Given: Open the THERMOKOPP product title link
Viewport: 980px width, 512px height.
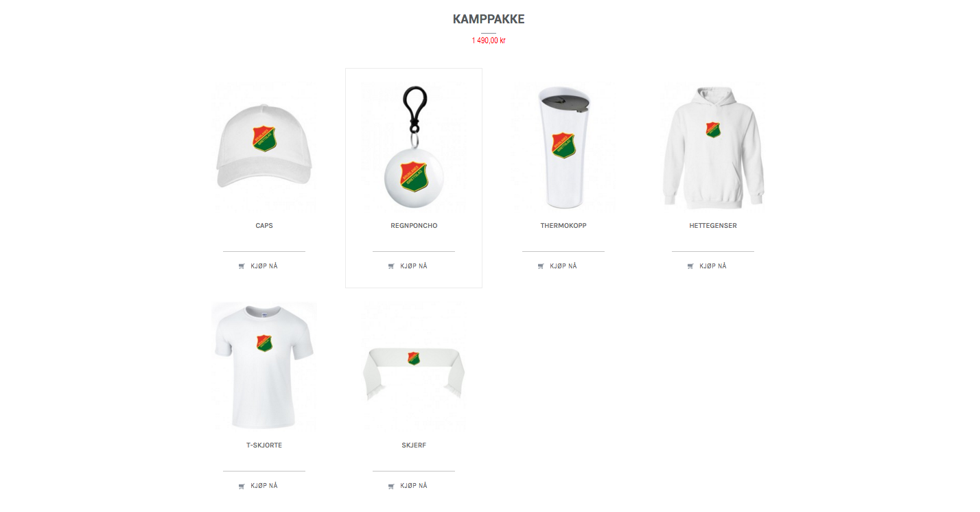Looking at the screenshot, I should click(563, 226).
